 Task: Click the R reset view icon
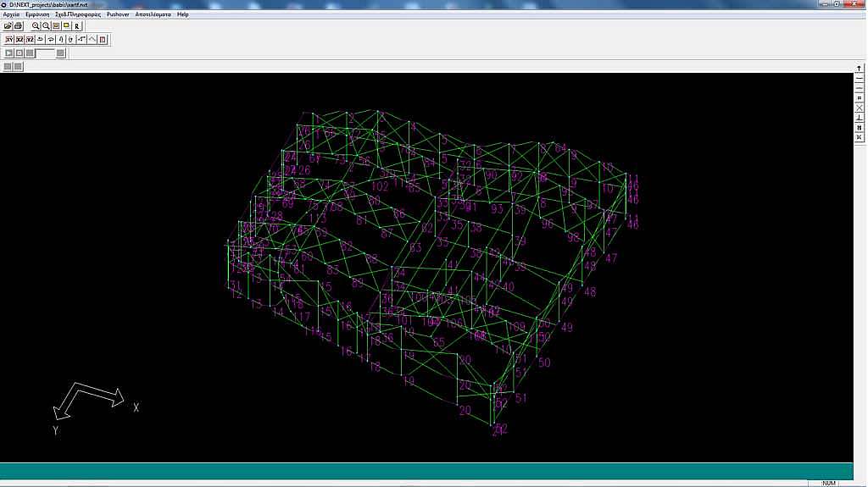(x=76, y=26)
